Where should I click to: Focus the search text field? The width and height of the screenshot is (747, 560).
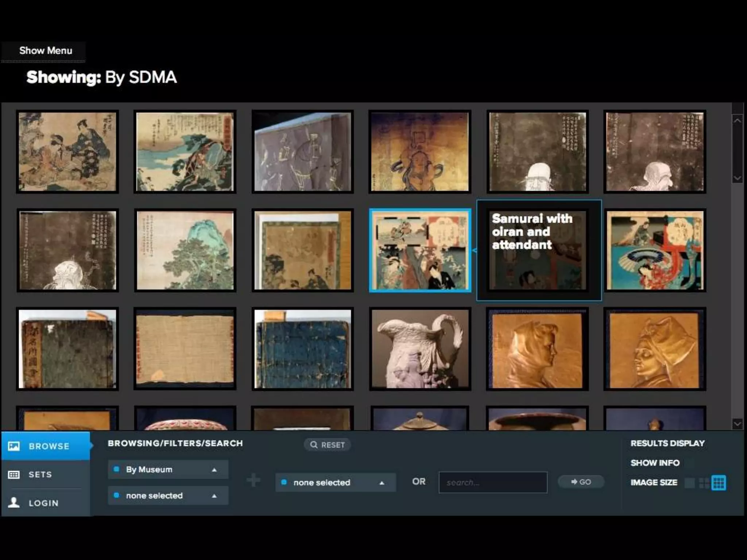[493, 482]
